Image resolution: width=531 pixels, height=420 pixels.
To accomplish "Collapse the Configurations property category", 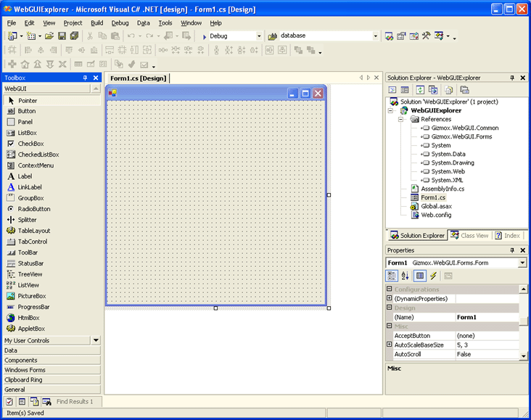I will pos(389,289).
